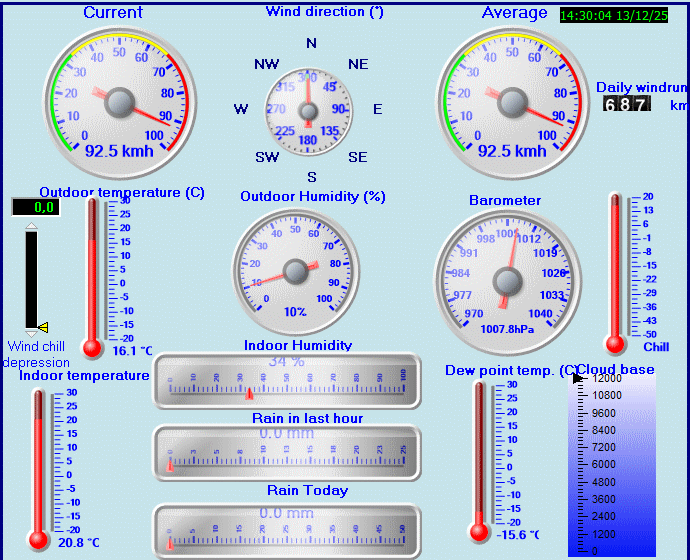Screen dimensions: 690x560
Task: Select the wind direction compass dial
Action: pos(311,109)
